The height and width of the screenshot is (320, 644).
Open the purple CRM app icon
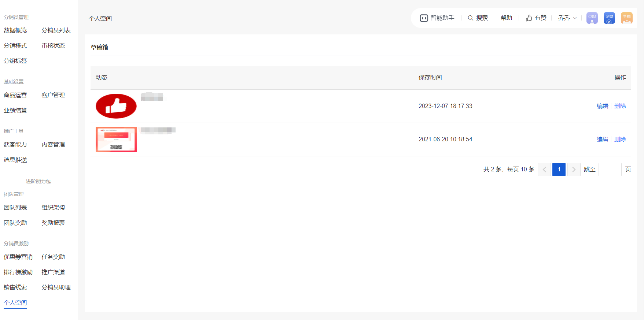click(x=592, y=18)
